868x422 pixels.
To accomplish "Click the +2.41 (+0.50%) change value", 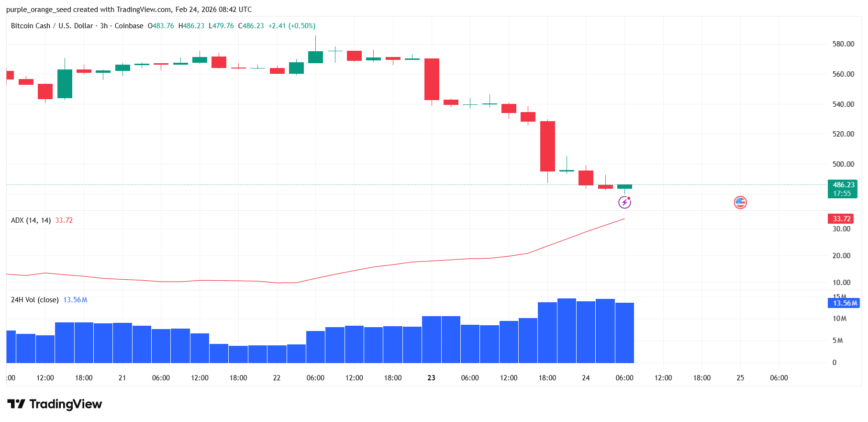I will [x=291, y=26].
